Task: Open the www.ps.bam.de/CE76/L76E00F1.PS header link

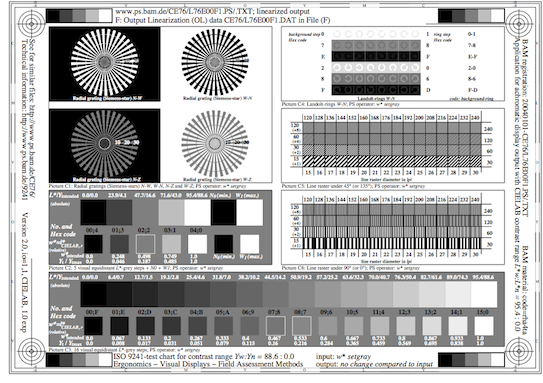Action: coord(184,11)
